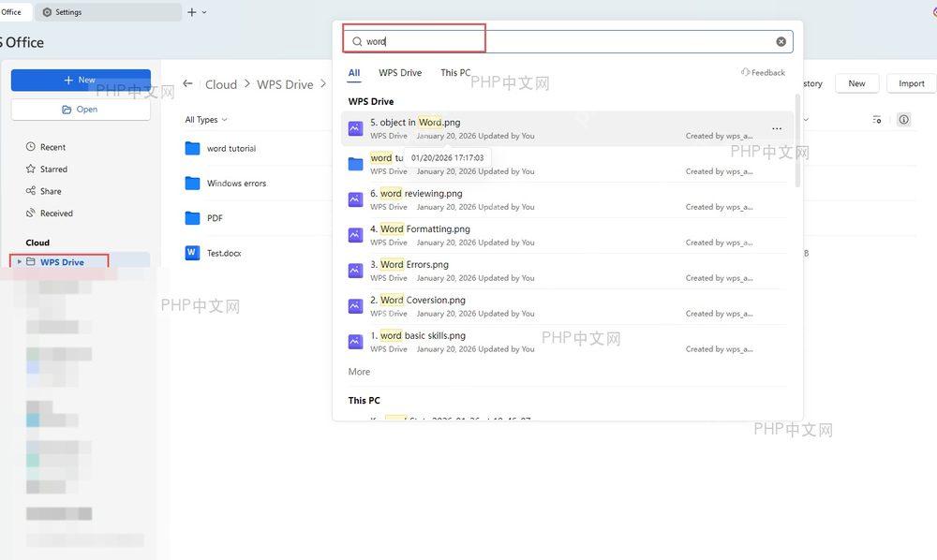This screenshot has width=937, height=560.
Task: Open the dropdown arrow beside new tab plus
Action: click(x=204, y=12)
